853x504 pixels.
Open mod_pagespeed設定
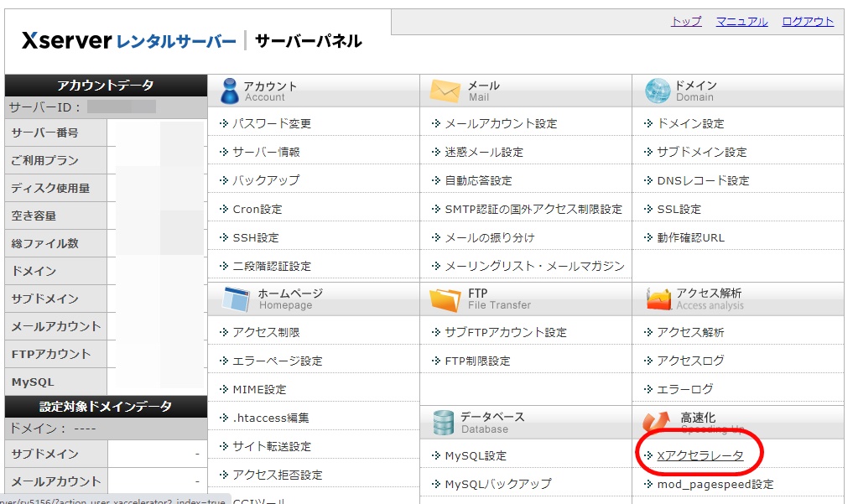pyautogui.click(x=715, y=484)
